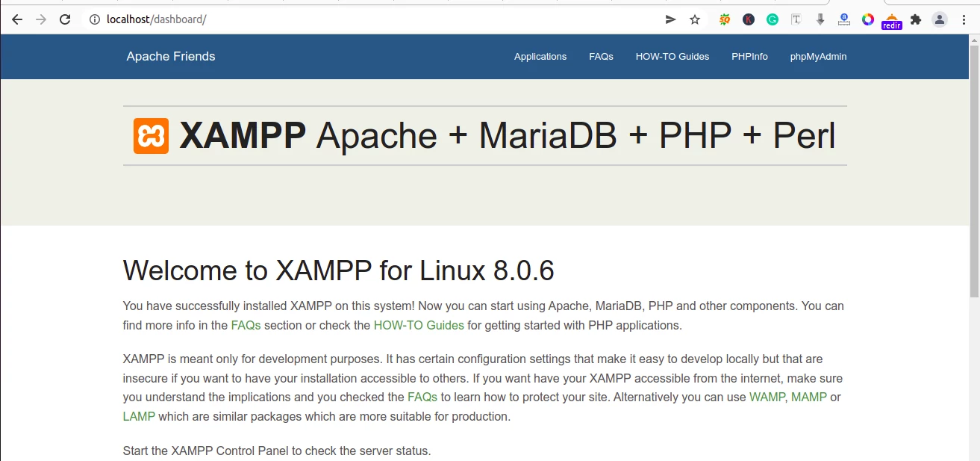Open HOW-TO Guides in the navbar

[x=672, y=56]
